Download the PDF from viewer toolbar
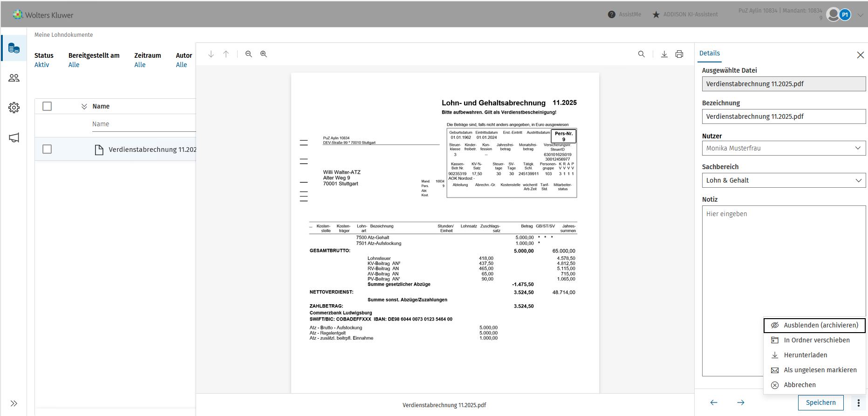Image resolution: width=868 pixels, height=416 pixels. pos(664,54)
